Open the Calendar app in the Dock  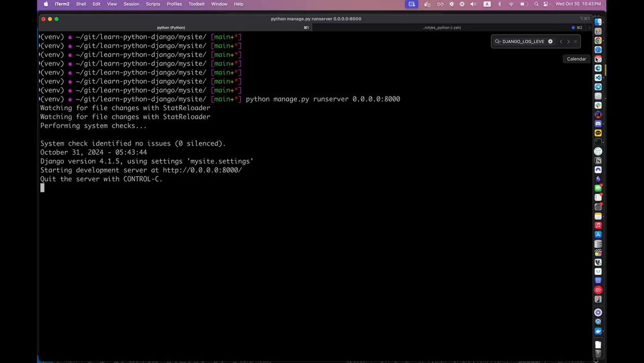point(598,59)
